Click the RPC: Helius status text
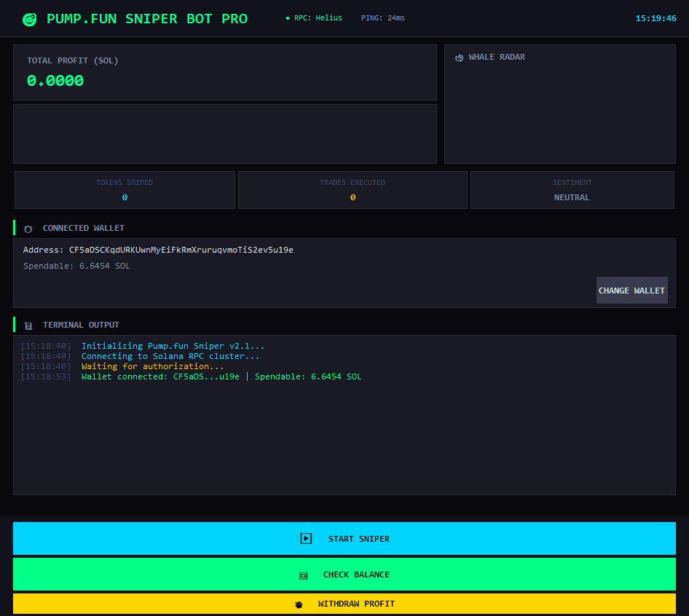This screenshot has width=689, height=616. pos(318,18)
